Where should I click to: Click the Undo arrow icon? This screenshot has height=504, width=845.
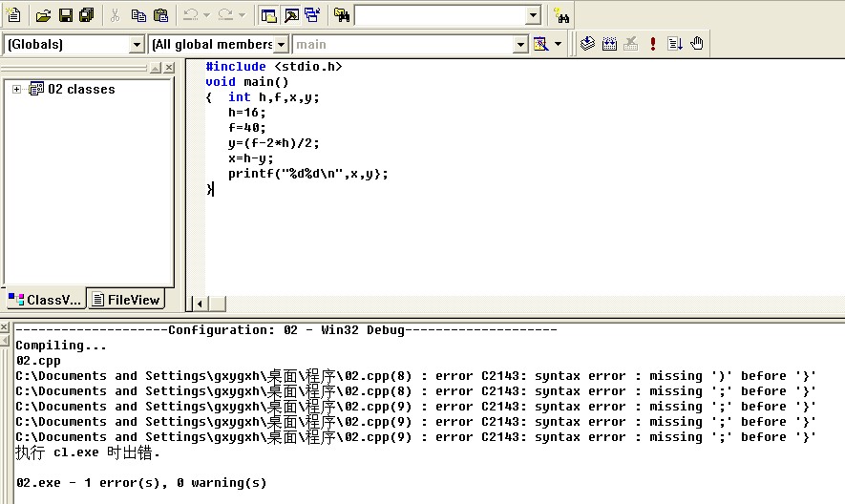[x=190, y=15]
